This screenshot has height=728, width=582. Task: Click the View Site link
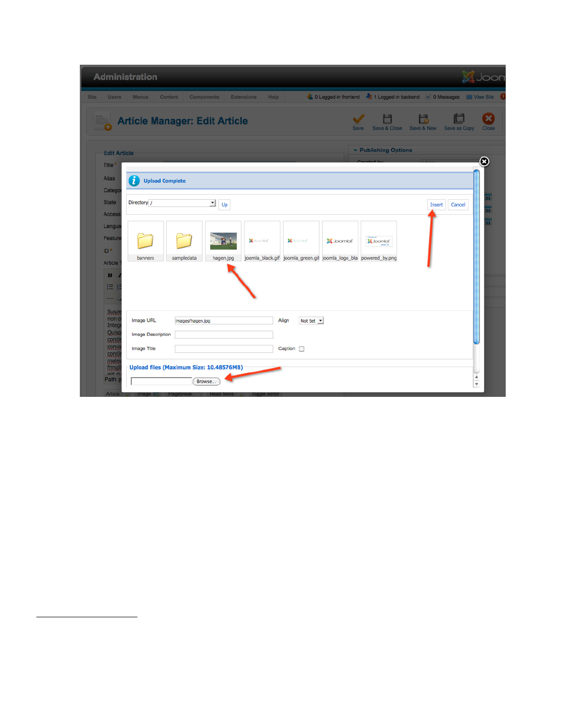click(480, 97)
